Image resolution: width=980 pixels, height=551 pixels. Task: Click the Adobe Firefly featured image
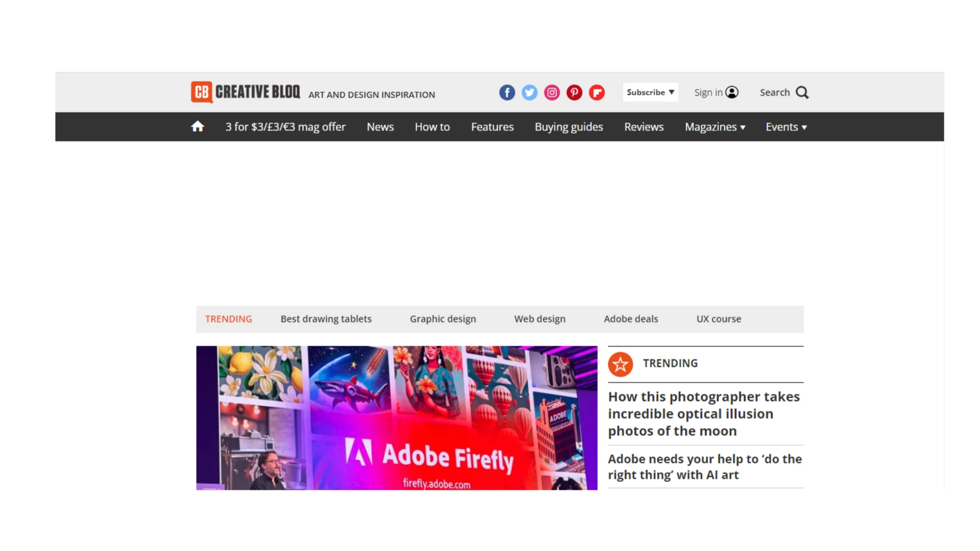(x=396, y=418)
